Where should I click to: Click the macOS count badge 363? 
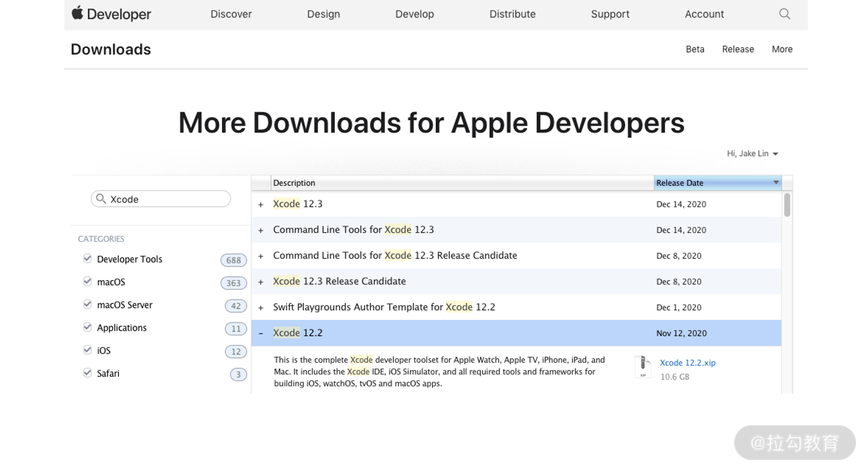(x=233, y=283)
